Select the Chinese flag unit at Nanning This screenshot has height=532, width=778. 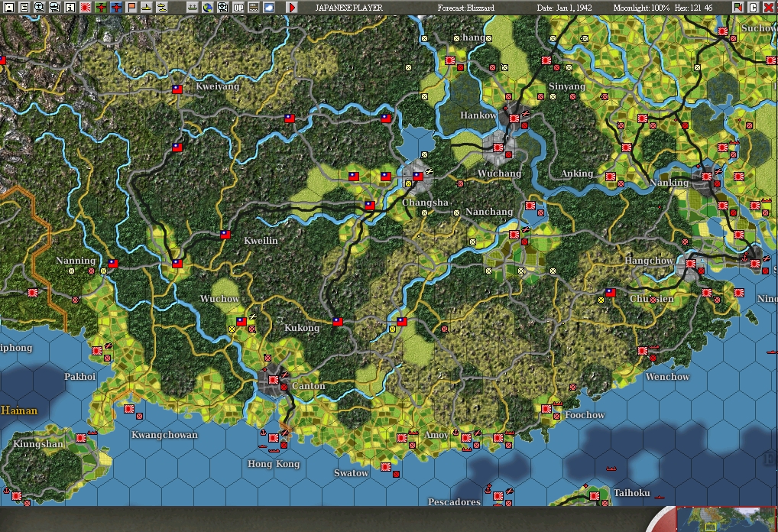tap(112, 264)
